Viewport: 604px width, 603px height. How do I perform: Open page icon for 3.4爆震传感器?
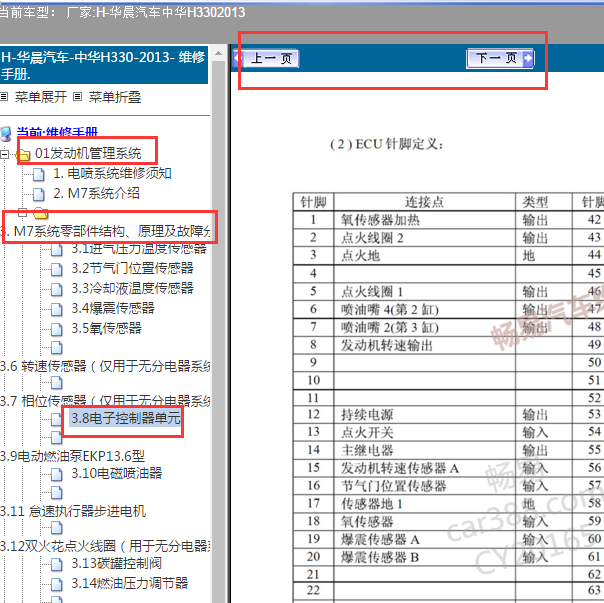[x=57, y=309]
